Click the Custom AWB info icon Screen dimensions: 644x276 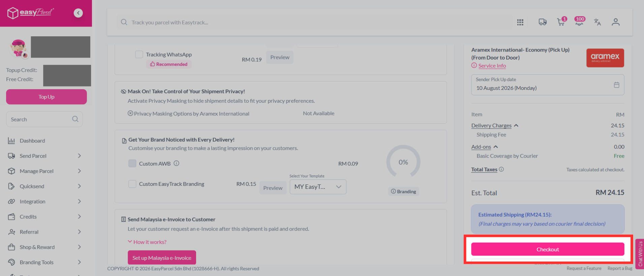pos(177,163)
